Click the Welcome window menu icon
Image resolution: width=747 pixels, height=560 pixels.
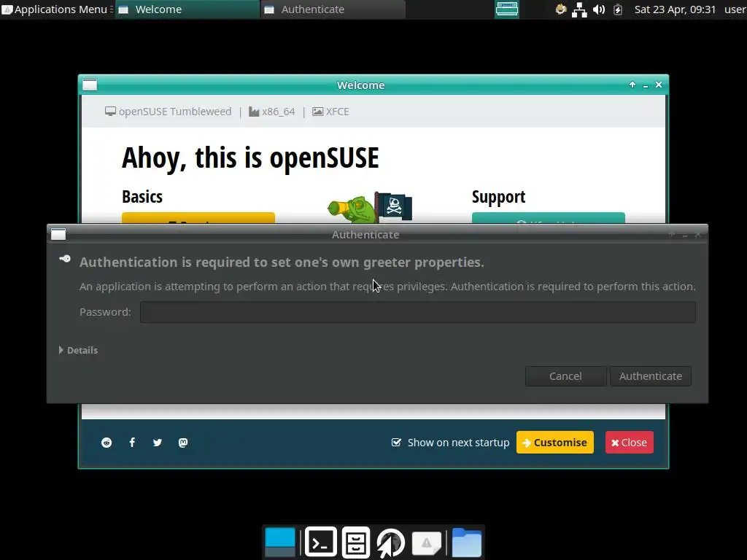click(x=90, y=85)
